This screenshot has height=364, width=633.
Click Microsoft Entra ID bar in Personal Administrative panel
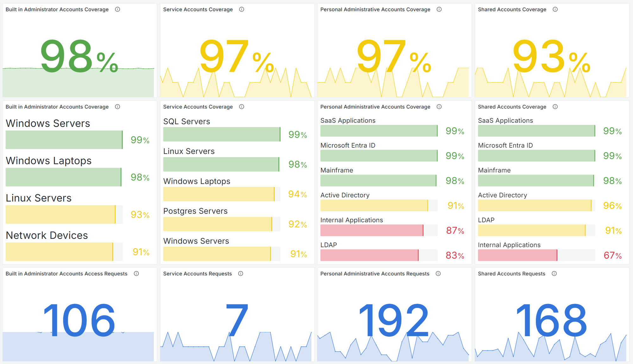coord(379,156)
